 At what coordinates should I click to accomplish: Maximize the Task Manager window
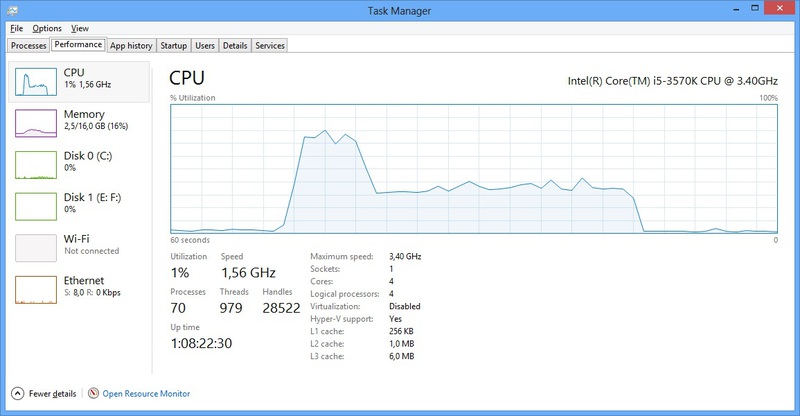[755, 8]
